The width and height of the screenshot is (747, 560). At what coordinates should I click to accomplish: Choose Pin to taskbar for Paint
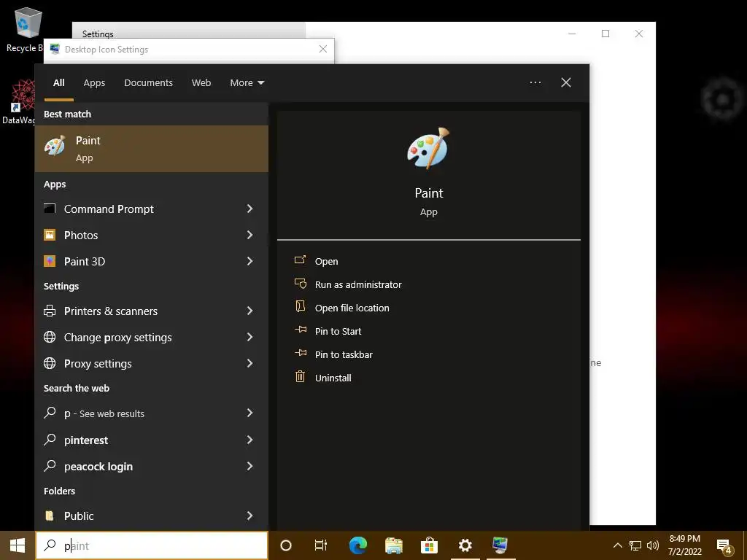tap(344, 355)
